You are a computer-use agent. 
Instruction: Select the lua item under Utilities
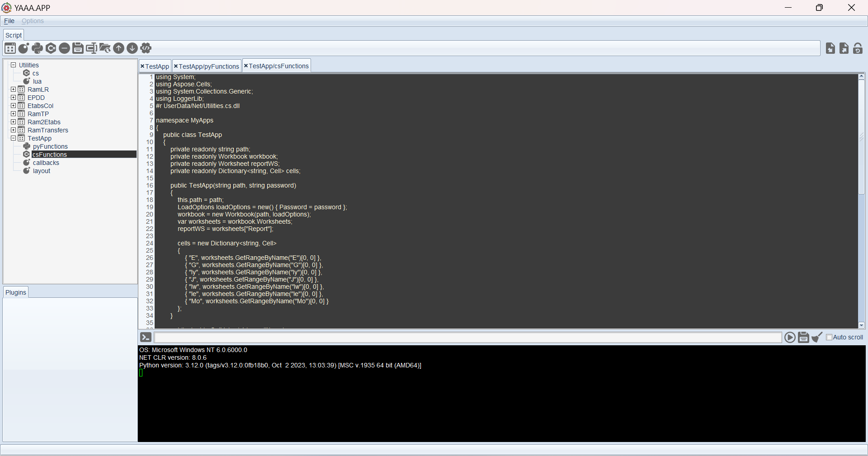[x=37, y=81]
